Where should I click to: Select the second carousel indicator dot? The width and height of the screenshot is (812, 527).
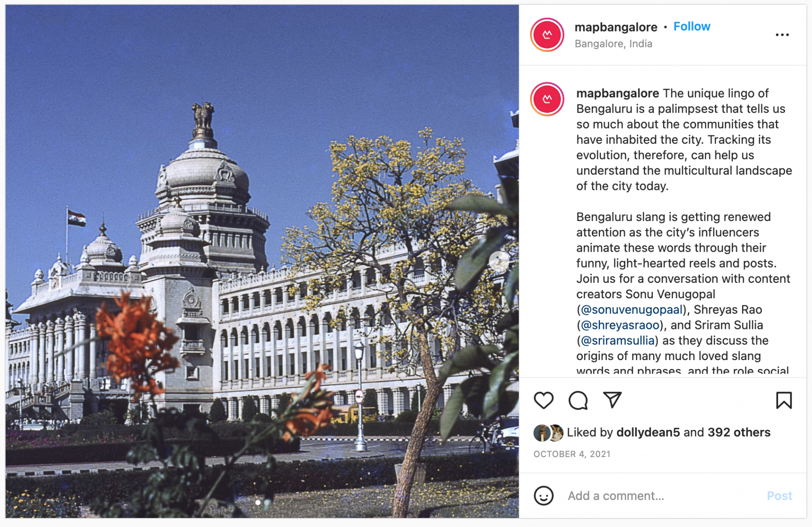tap(267, 502)
